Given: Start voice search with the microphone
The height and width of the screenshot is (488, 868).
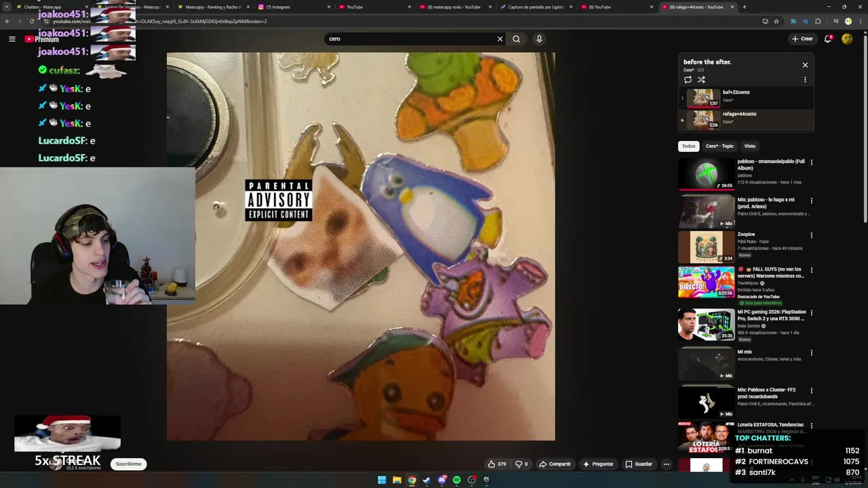Looking at the screenshot, I should 539,39.
